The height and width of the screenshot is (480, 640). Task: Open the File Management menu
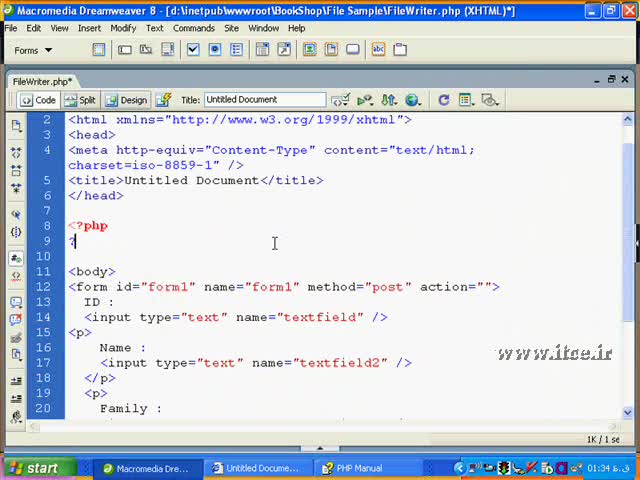[389, 100]
